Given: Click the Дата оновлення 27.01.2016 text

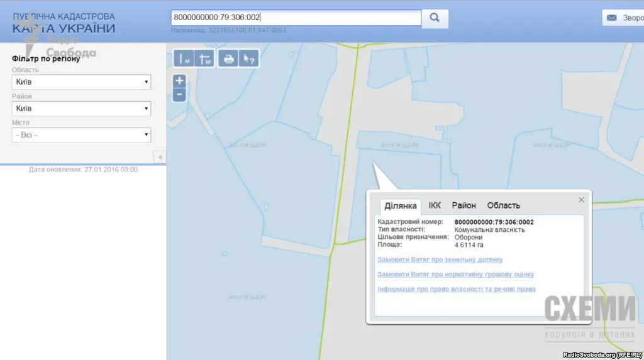Looking at the screenshot, I should click(83, 170).
